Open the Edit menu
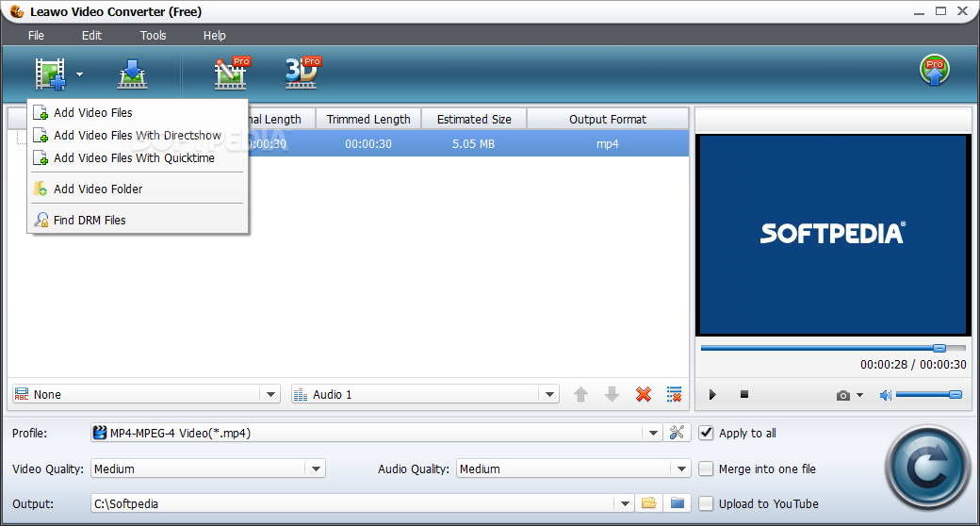980x526 pixels. [91, 36]
